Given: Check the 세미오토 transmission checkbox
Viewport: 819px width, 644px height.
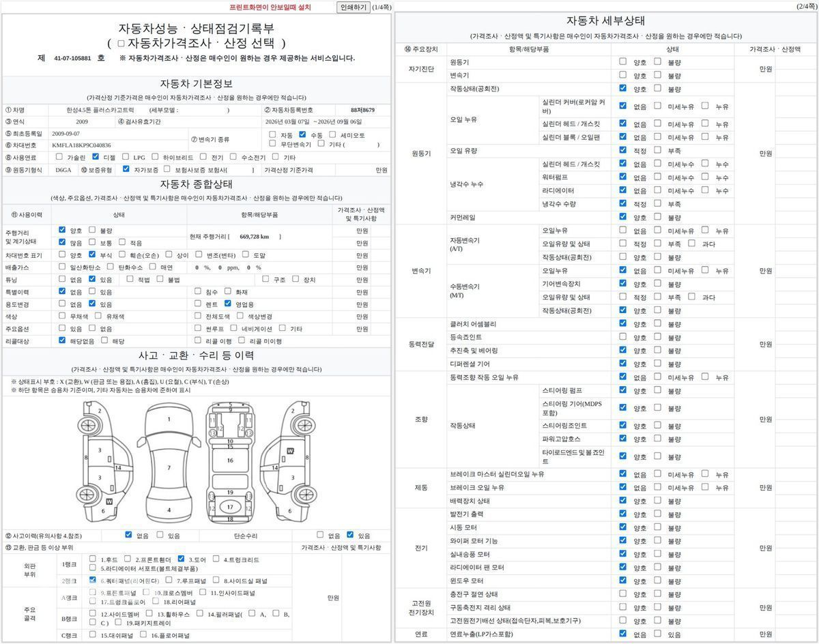Looking at the screenshot, I should click(333, 134).
